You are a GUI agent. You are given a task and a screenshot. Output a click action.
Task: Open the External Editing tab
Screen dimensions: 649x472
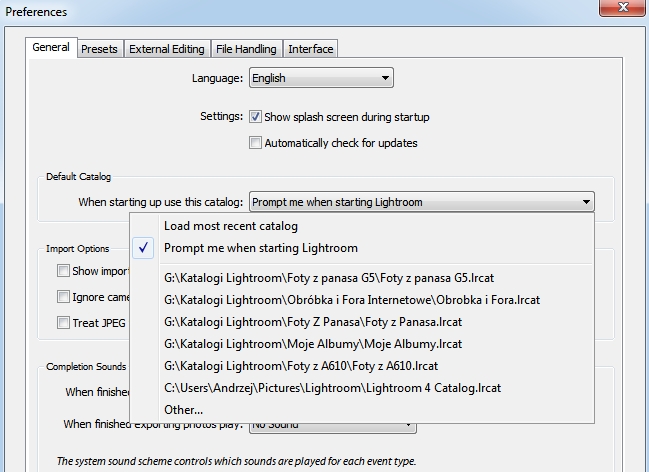167,49
